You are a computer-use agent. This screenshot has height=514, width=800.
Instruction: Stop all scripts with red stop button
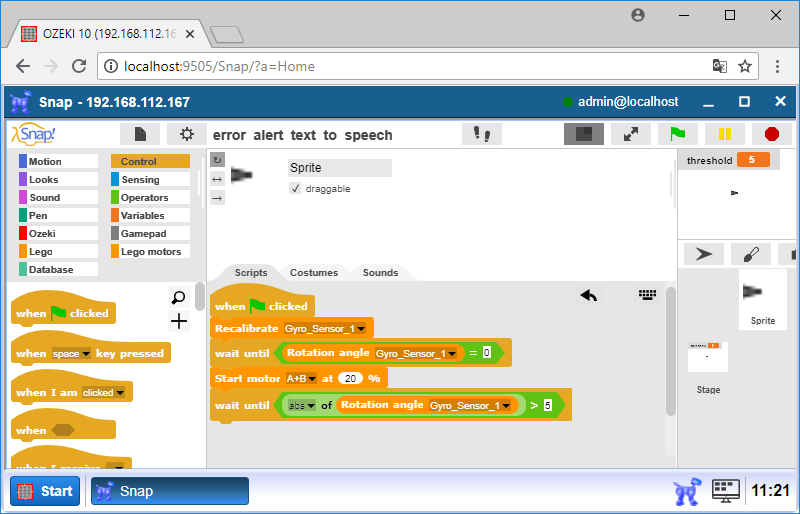click(x=772, y=134)
